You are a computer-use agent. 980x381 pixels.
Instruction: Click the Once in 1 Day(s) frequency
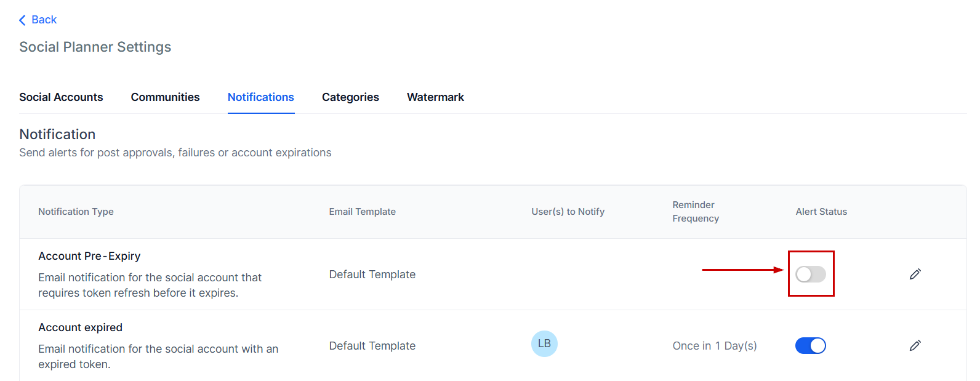point(714,346)
